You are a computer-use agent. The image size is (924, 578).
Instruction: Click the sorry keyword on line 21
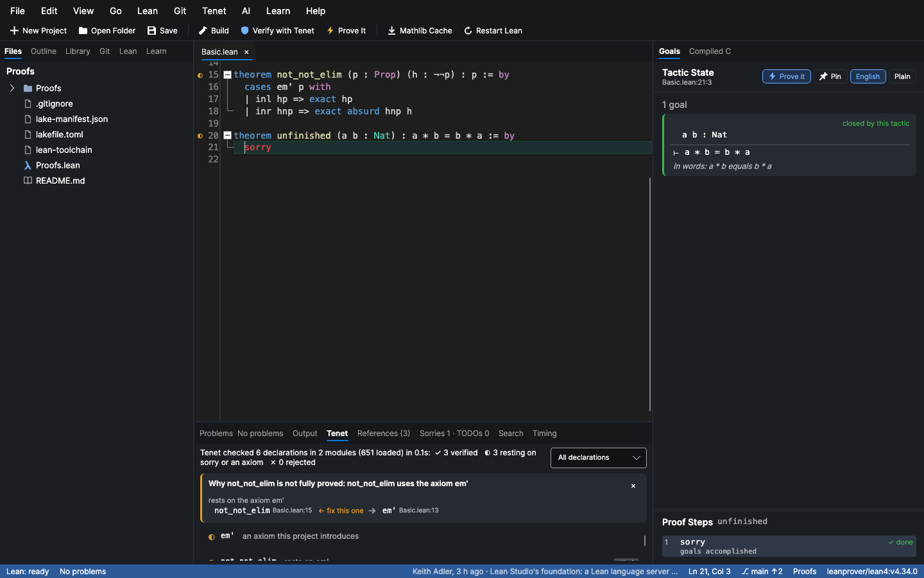coord(258,148)
